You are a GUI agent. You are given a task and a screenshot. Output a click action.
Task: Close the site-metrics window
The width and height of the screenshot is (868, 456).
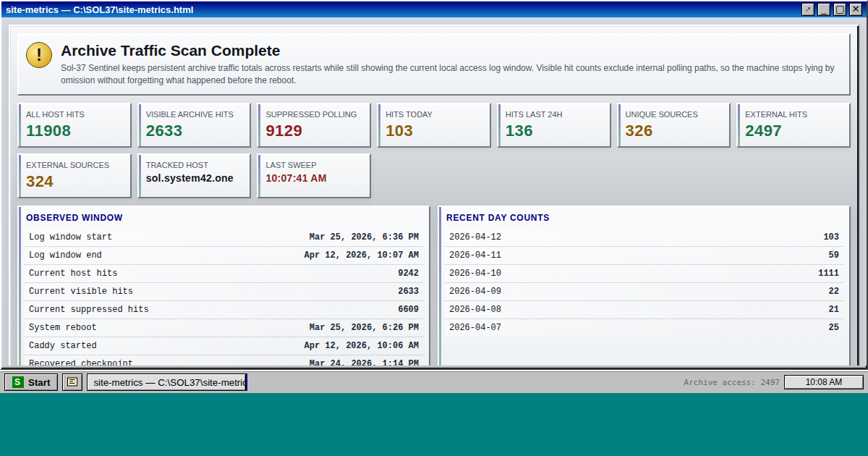pos(856,9)
